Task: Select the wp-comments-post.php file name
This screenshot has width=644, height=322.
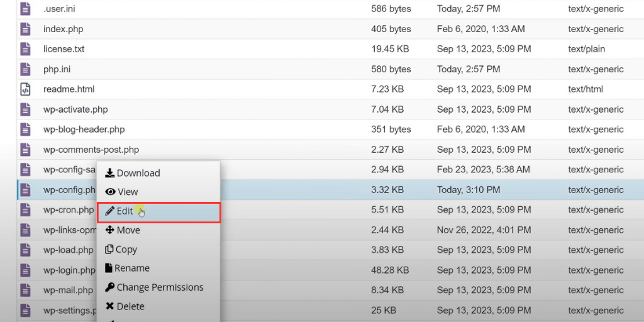Action: coord(91,150)
